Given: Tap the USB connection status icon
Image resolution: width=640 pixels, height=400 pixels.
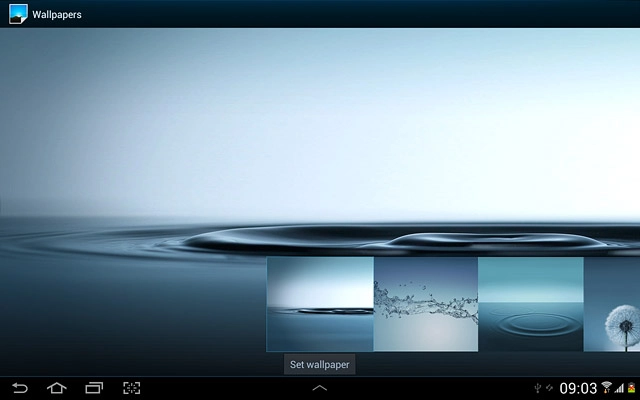Looking at the screenshot, I should (539, 388).
